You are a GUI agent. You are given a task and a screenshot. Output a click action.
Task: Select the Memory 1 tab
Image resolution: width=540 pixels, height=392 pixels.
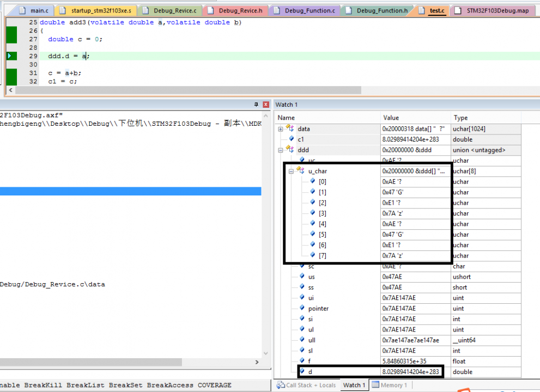click(x=394, y=385)
